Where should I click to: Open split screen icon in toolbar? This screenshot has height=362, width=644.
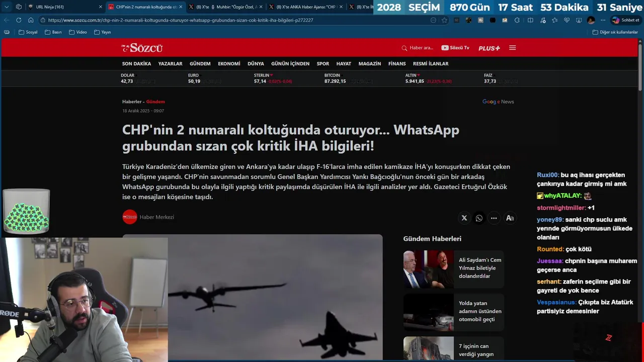coord(530,20)
